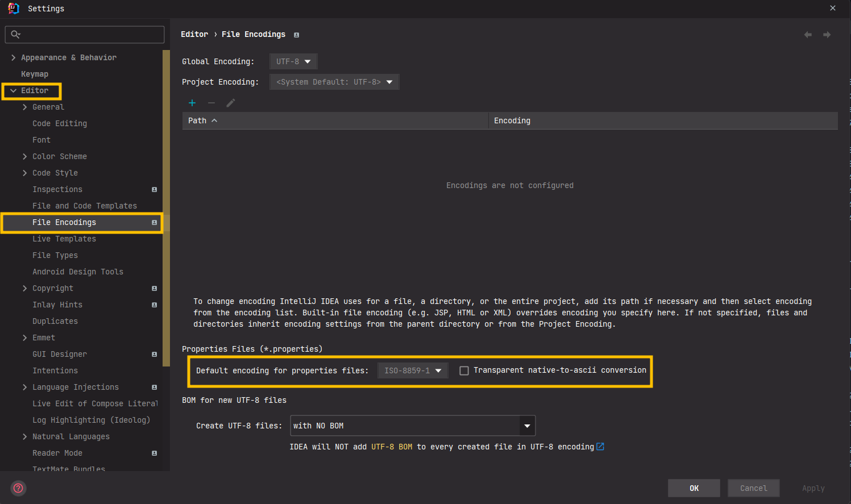Click project icon next to Language Injections
Image resolution: width=851 pixels, height=504 pixels.
click(x=154, y=388)
